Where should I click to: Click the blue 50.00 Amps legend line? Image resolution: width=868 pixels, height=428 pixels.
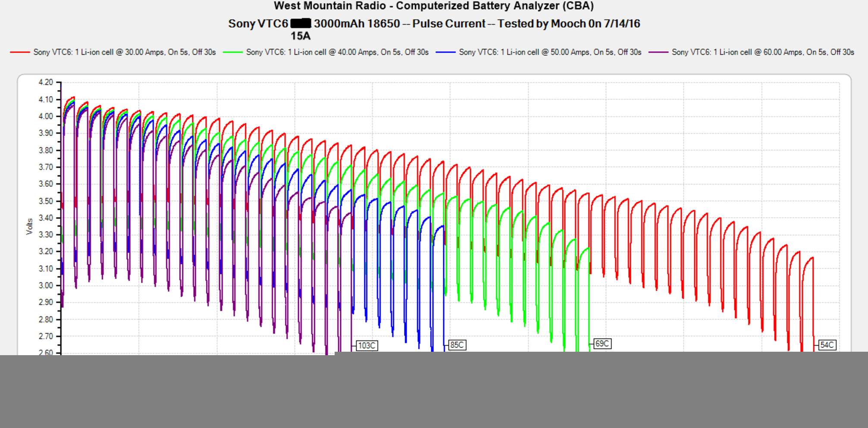[x=445, y=52]
